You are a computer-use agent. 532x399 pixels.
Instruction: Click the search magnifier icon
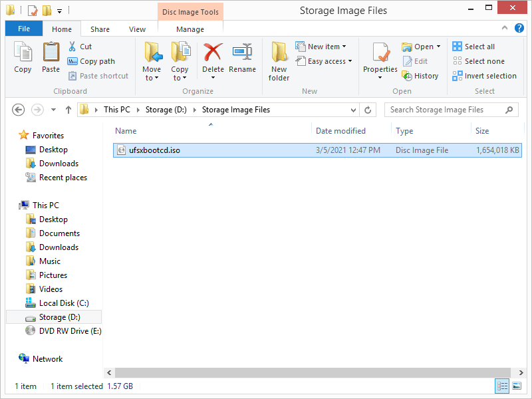click(x=509, y=110)
